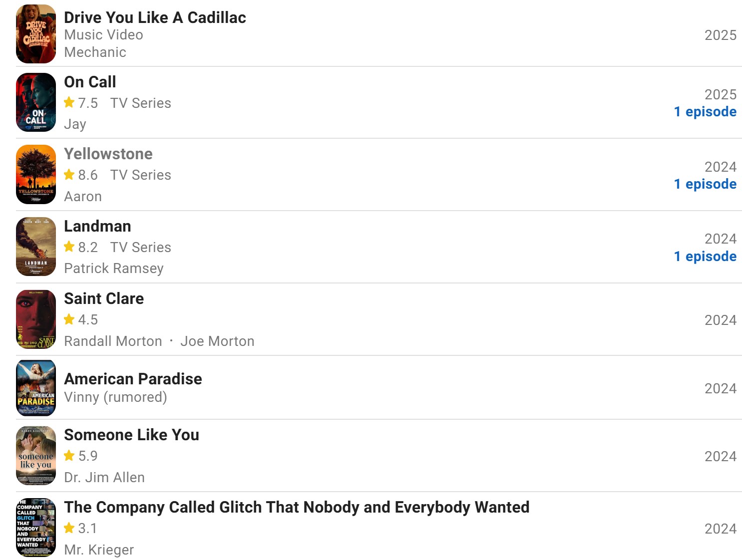Viewport: 742px width, 560px height.
Task: Visit the Landman title page
Action: click(97, 226)
